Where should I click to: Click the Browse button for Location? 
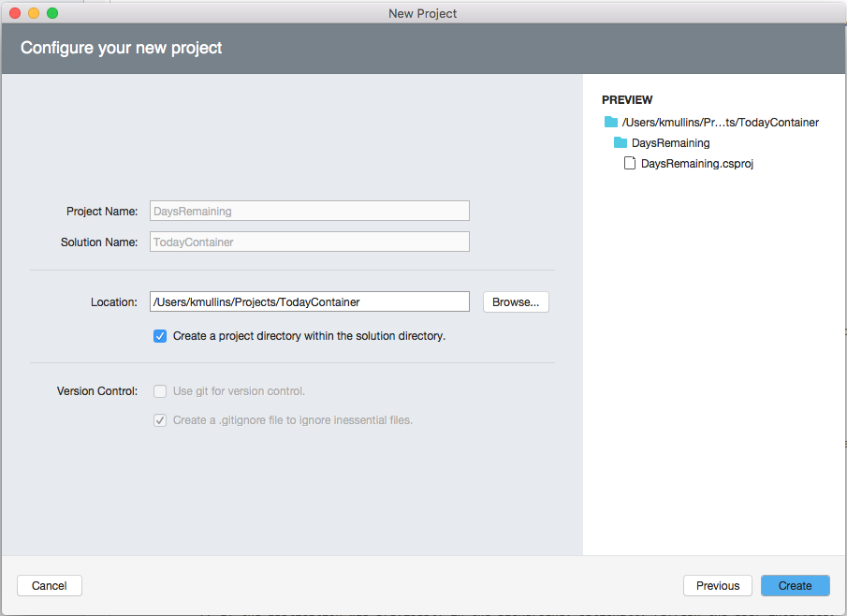pos(515,301)
